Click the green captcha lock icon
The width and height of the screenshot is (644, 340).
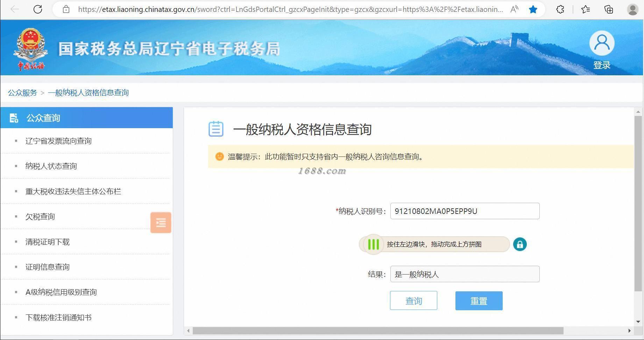(x=520, y=244)
